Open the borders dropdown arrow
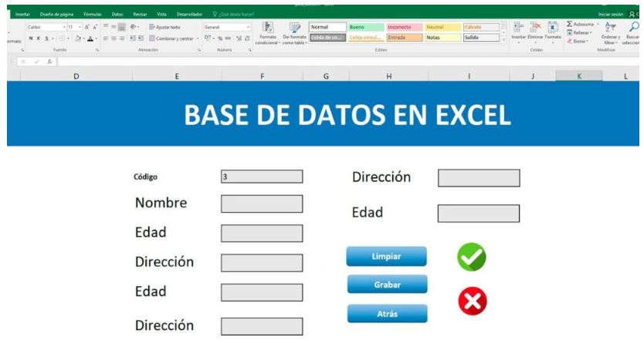 pyautogui.click(x=68, y=39)
